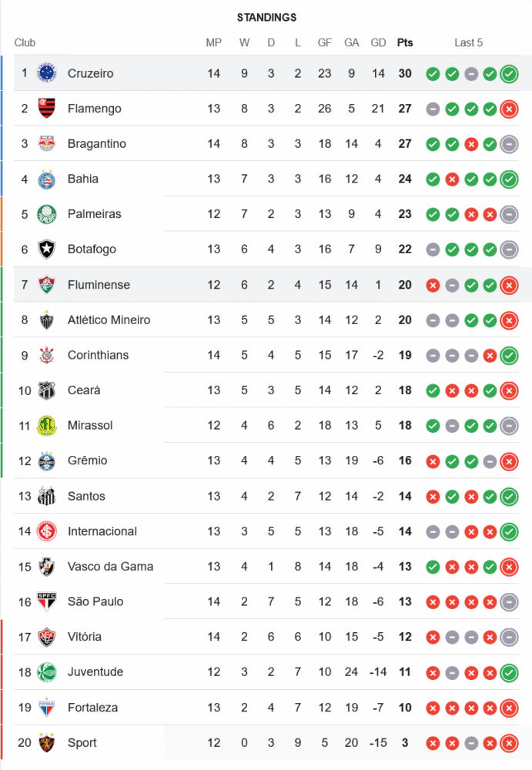Open the Fluminense team link
Viewport: 532px width, 770px height.
[x=99, y=285]
